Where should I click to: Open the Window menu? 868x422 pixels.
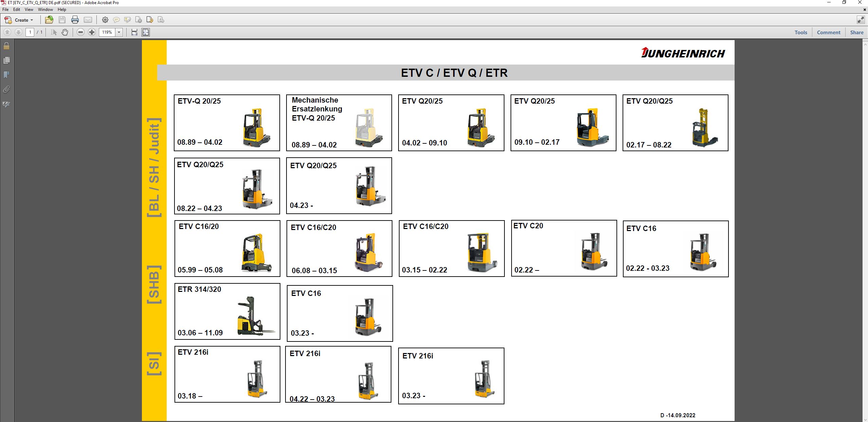pyautogui.click(x=45, y=10)
